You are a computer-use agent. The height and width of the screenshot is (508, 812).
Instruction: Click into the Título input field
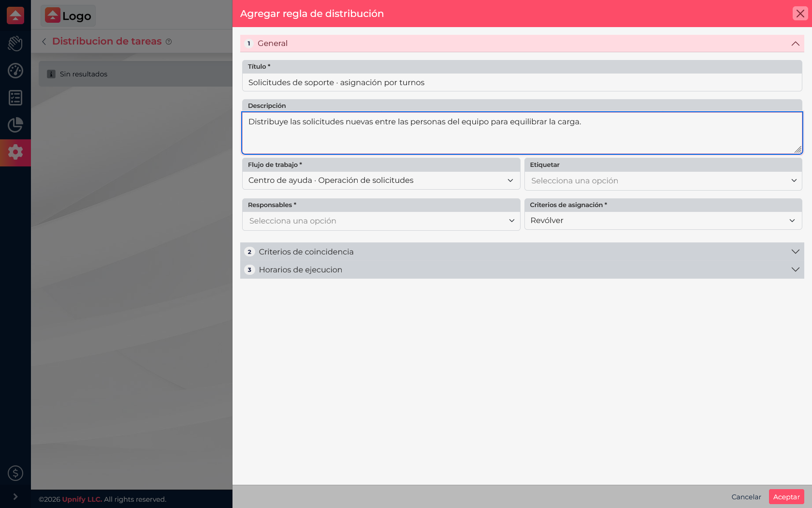tap(522, 83)
